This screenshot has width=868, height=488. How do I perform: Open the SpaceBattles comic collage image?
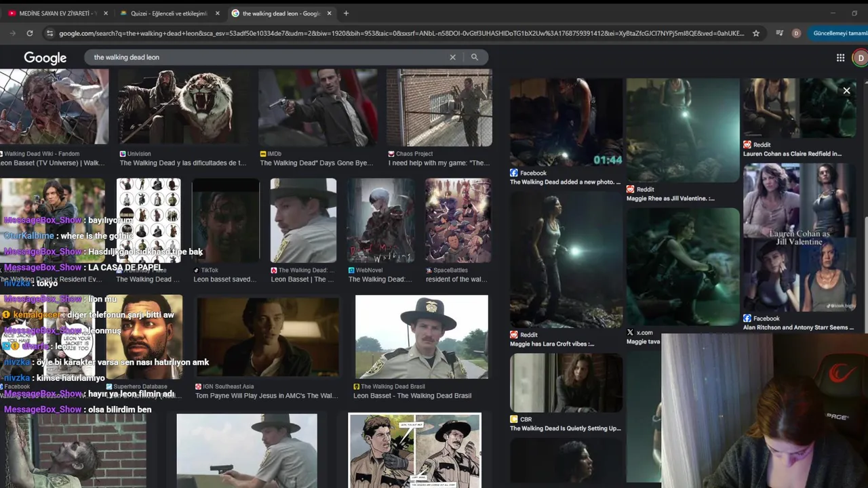tap(458, 220)
